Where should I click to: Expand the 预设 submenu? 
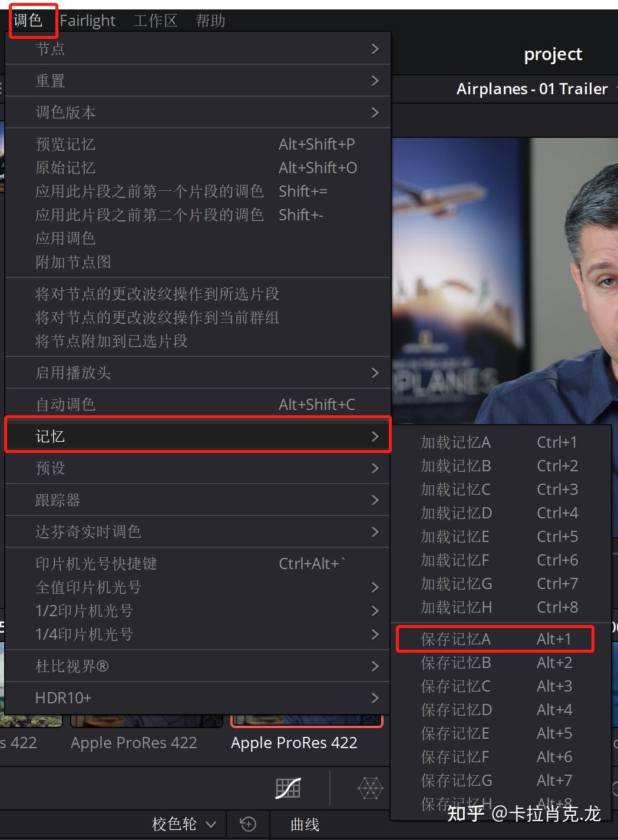click(375, 468)
